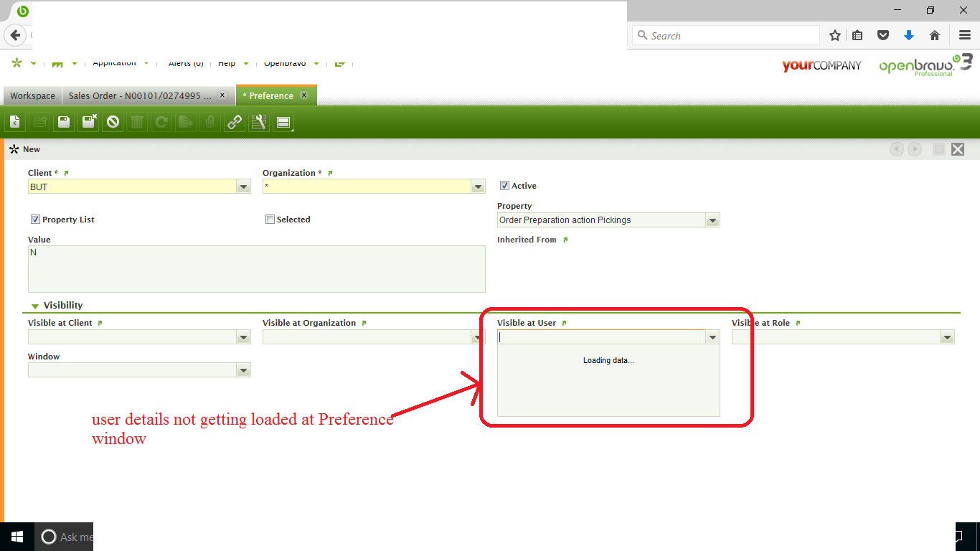Click the Refresh toolbar icon
Screen dimensions: 980x551
point(161,123)
